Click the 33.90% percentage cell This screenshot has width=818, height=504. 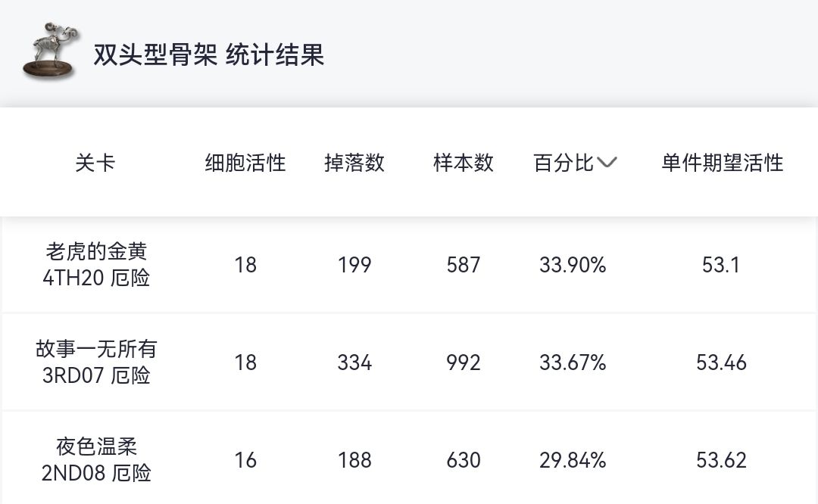pos(573,265)
